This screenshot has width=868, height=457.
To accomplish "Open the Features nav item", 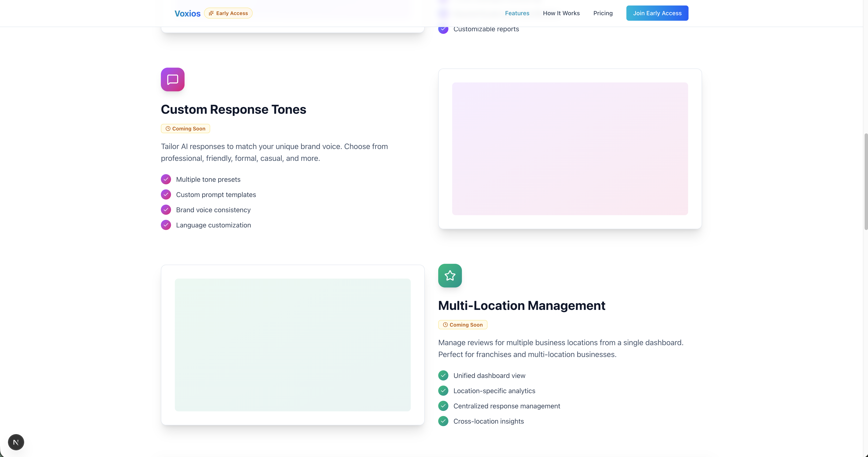I will point(517,13).
